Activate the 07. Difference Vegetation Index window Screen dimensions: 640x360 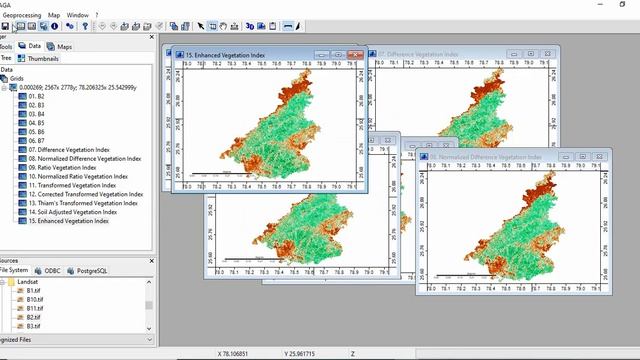click(418, 54)
